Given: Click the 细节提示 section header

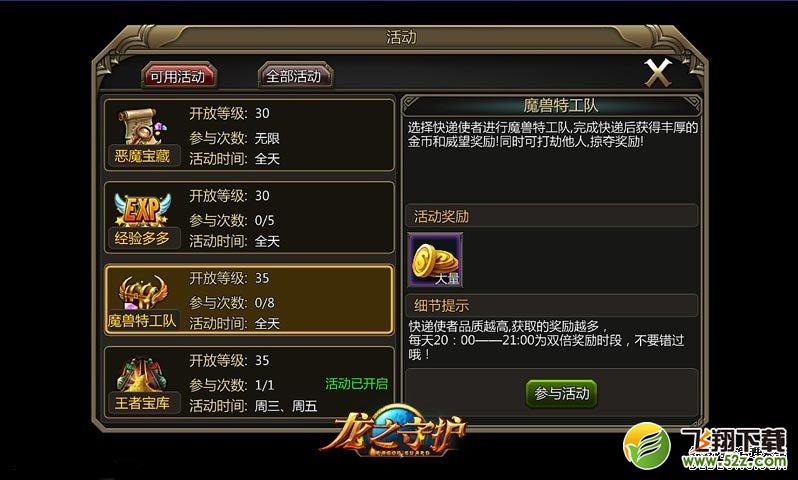Looking at the screenshot, I should pyautogui.click(x=552, y=305).
